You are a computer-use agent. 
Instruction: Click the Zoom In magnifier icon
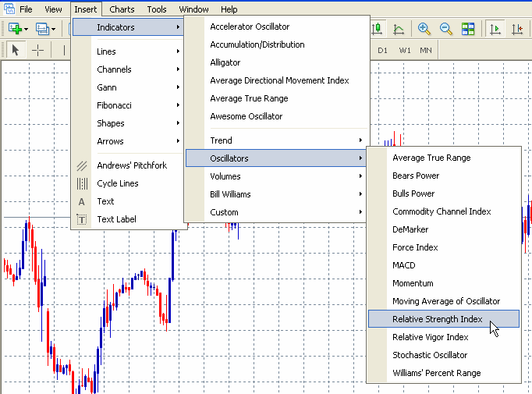pyautogui.click(x=424, y=29)
